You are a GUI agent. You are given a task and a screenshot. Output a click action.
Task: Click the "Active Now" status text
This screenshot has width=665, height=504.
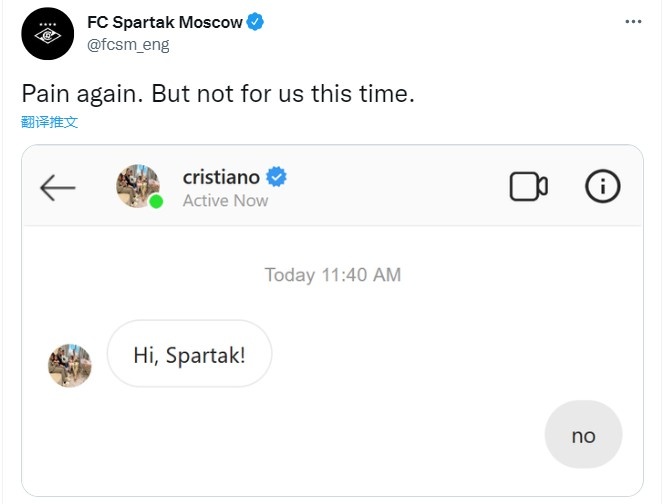[x=225, y=201]
